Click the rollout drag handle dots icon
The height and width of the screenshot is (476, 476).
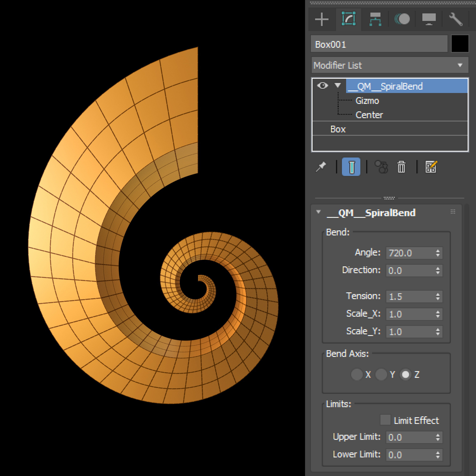click(x=453, y=211)
